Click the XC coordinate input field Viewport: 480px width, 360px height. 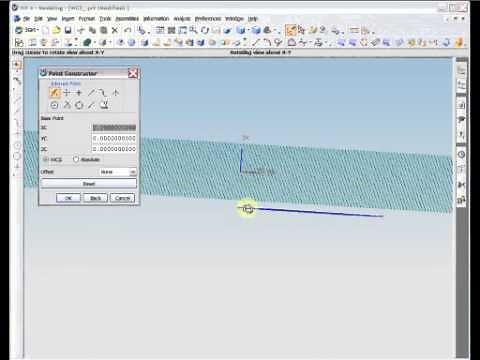(x=114, y=128)
